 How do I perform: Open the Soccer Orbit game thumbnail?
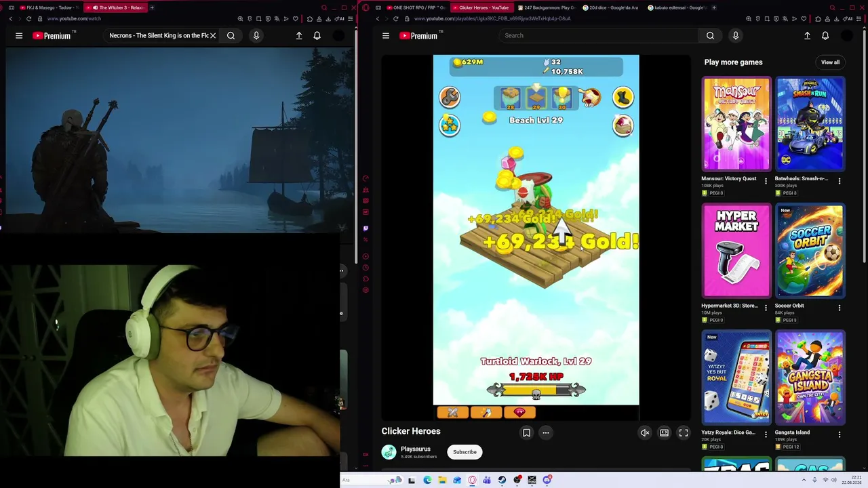coord(810,251)
